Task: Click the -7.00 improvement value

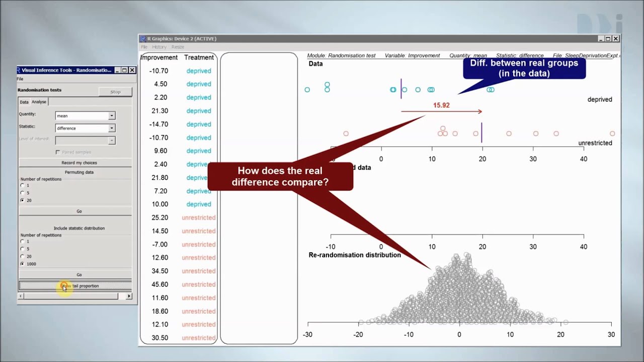Action: tap(160, 244)
